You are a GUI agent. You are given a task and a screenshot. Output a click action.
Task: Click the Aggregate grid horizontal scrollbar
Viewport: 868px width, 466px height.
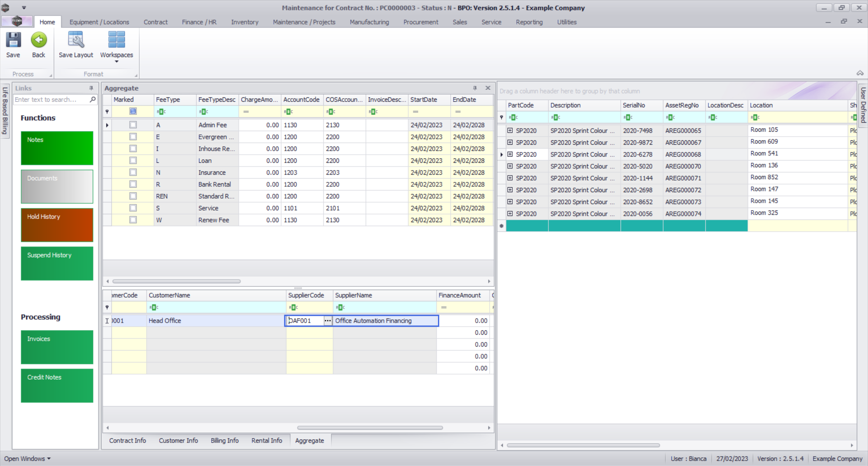176,281
